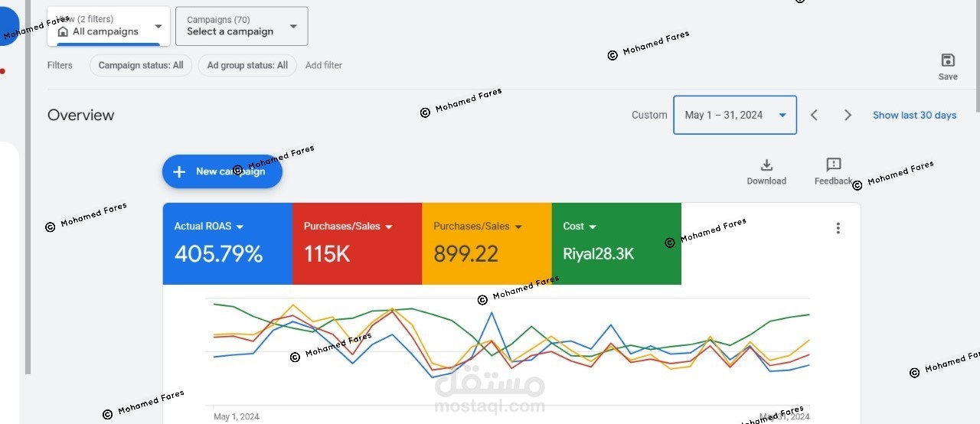The height and width of the screenshot is (424, 980).
Task: Click the Download report icon
Action: coord(766,165)
